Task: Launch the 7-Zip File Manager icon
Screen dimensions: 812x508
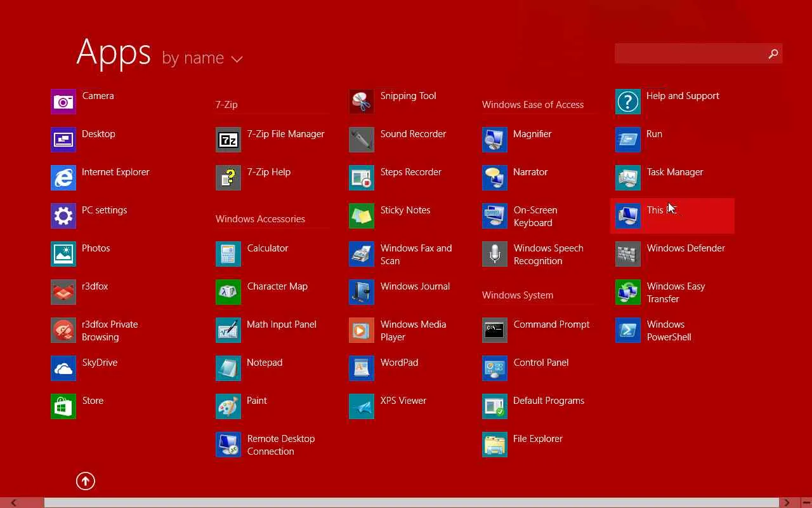Action: 228,140
